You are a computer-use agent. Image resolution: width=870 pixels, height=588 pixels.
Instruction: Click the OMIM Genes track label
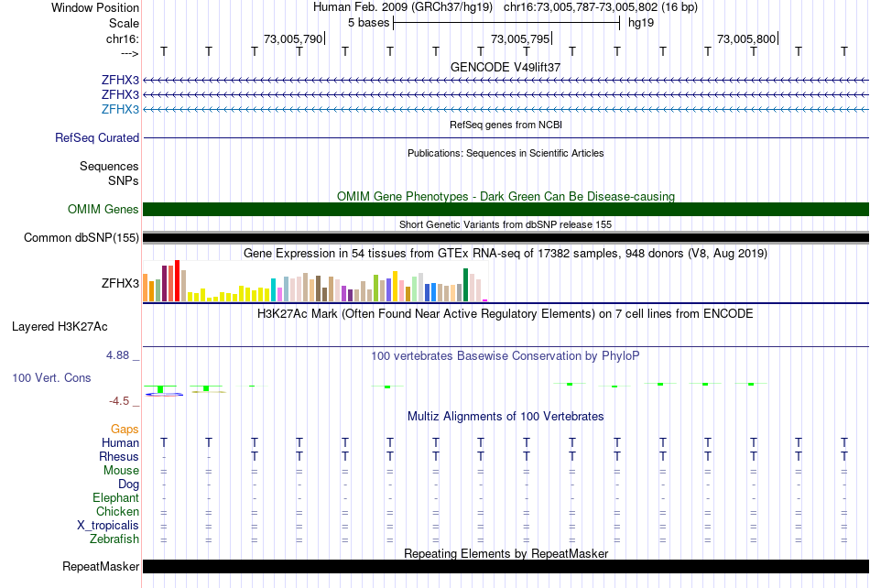point(103,209)
